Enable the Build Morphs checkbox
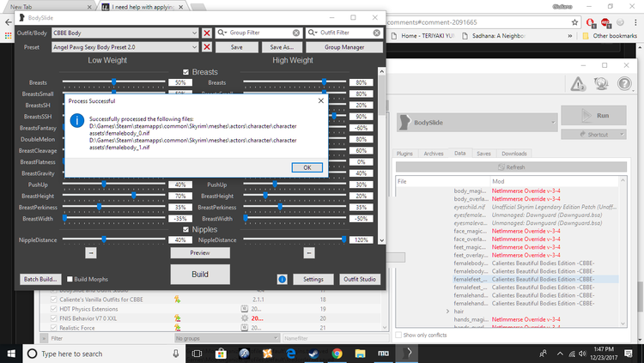The width and height of the screenshot is (644, 363). (x=70, y=279)
